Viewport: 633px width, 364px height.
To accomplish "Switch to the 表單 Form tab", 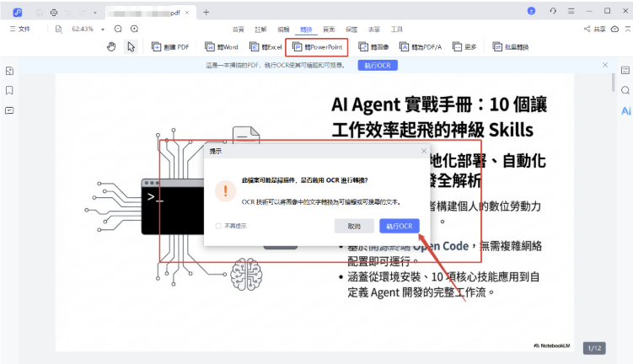I will point(374,29).
